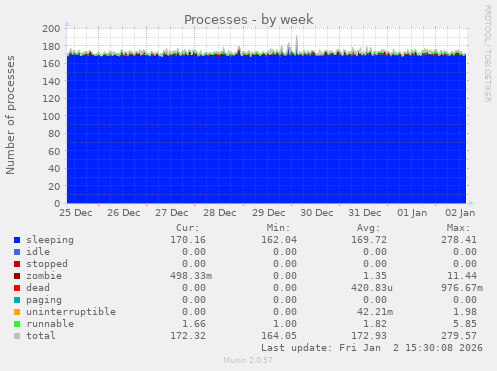Screen dimensions: 497x371
Task: Click the green runnable legend swatch
Action: click(x=17, y=324)
